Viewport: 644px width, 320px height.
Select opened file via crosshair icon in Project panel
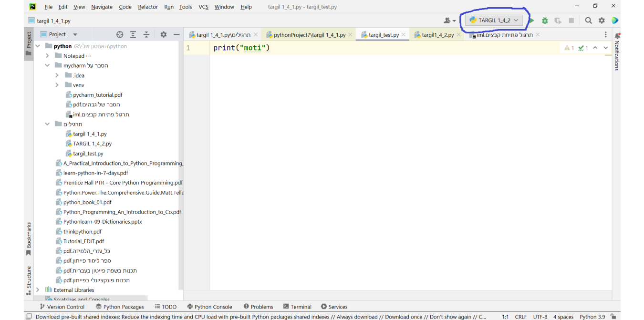(x=120, y=34)
